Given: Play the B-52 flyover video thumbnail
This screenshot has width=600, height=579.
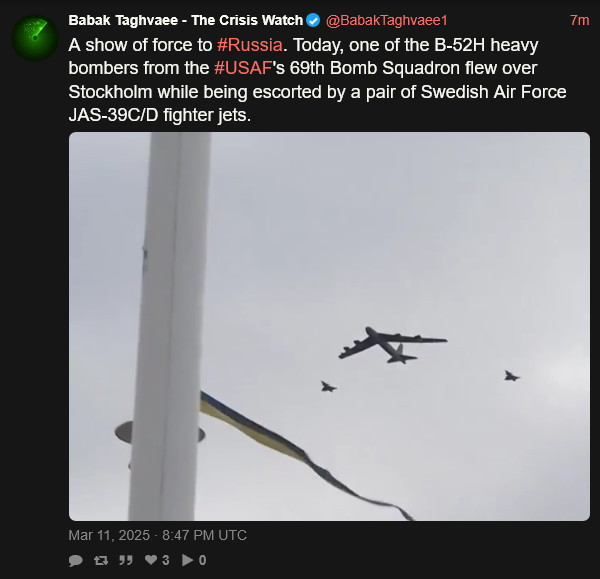Looking at the screenshot, I should (x=329, y=326).
